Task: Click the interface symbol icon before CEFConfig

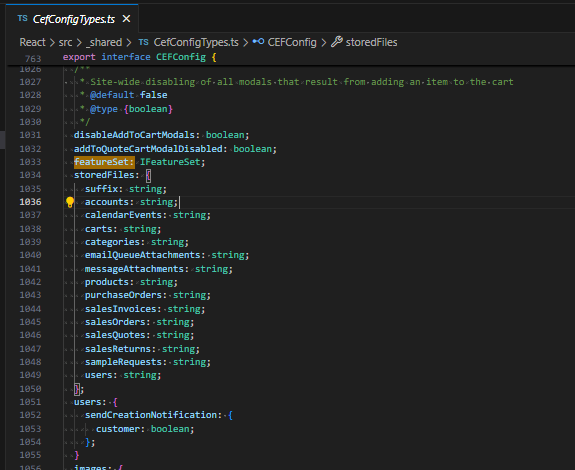Action: (258, 42)
